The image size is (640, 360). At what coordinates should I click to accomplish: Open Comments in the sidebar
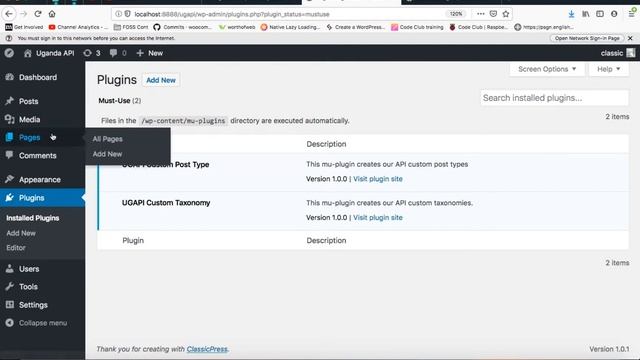pyautogui.click(x=38, y=156)
